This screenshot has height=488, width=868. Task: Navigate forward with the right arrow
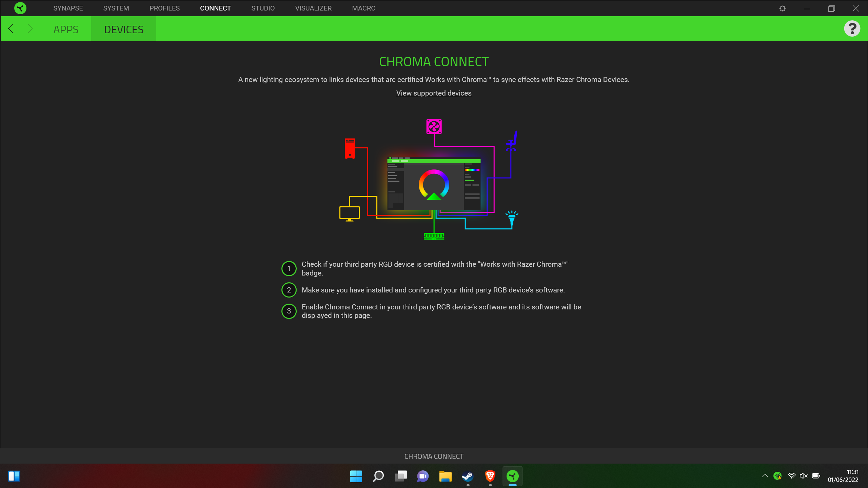click(31, 28)
